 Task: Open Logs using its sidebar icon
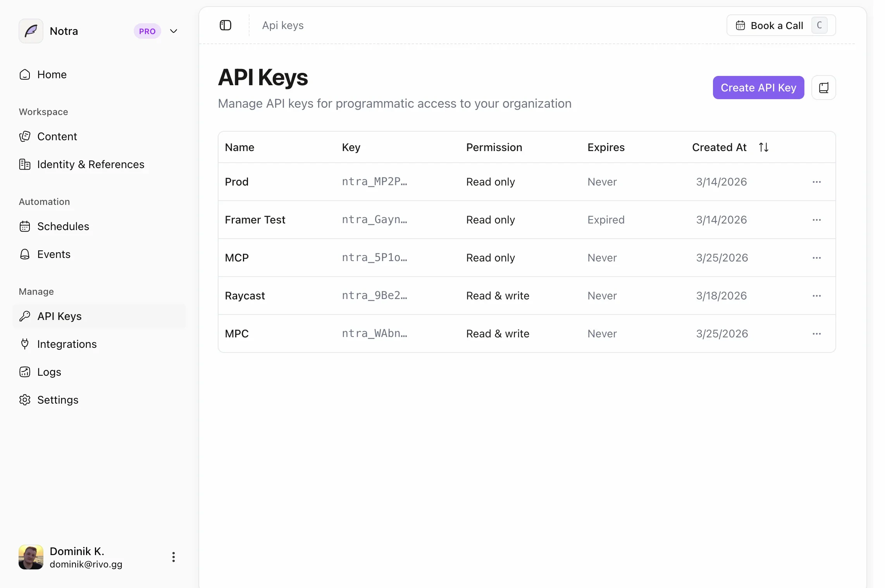24,372
